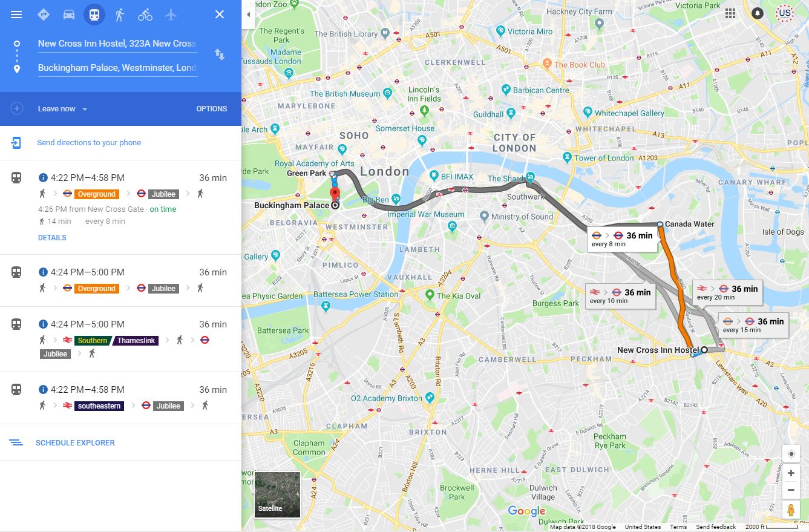Click the zoom in plus button
809x532 pixels.
[790, 473]
